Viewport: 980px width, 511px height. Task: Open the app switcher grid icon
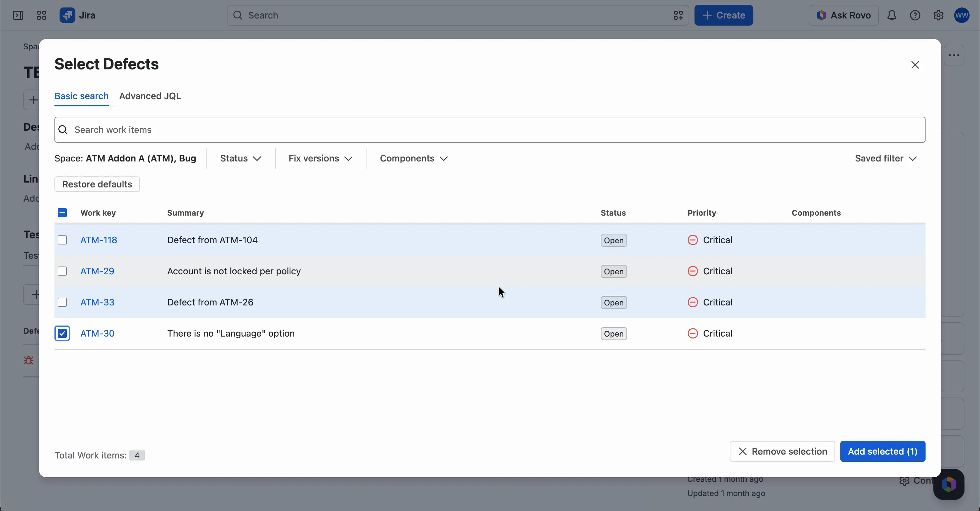[x=41, y=15]
